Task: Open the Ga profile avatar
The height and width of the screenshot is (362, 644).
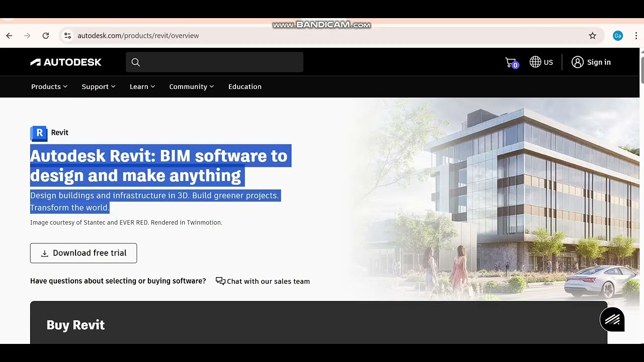Action: click(x=618, y=36)
